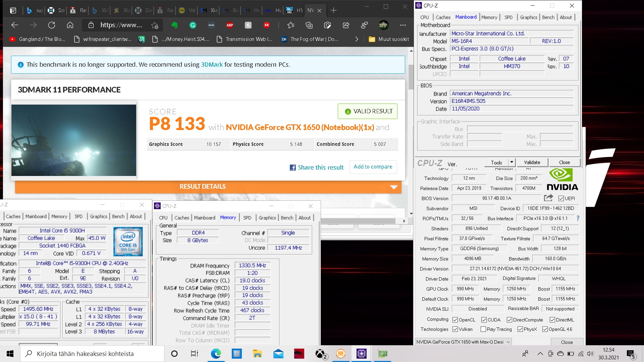Click the browser Share icon
Viewport: 644px width, 362px height.
point(346,25)
